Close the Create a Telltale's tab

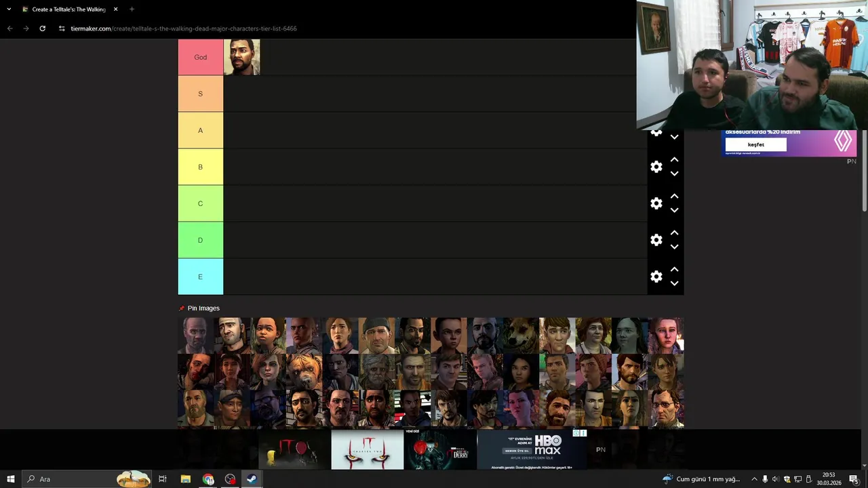[x=115, y=9]
